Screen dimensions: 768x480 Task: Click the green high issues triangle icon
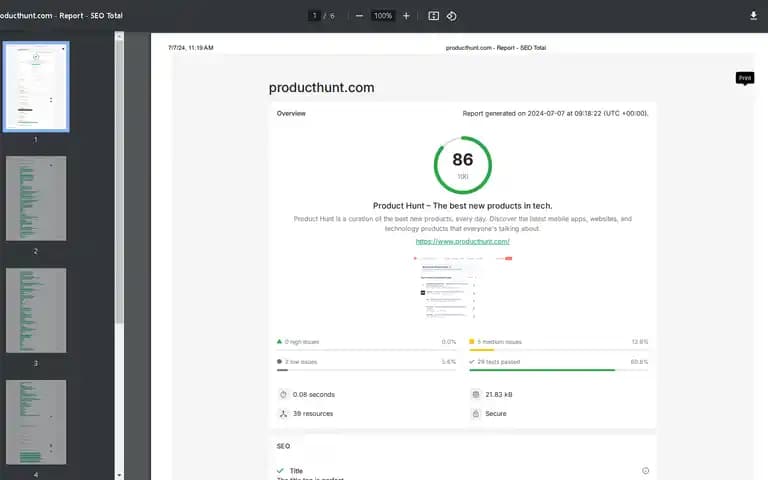click(279, 341)
